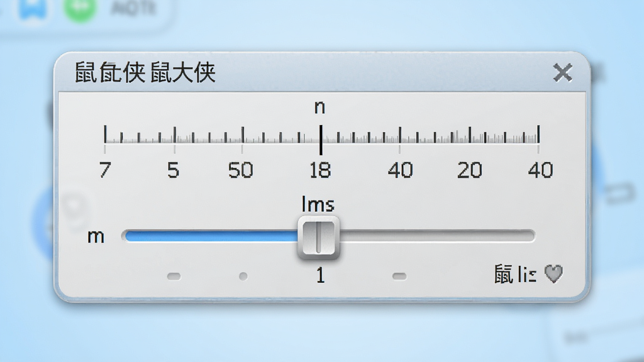
Task: Click the ruler label 20
Action: pyautogui.click(x=469, y=170)
